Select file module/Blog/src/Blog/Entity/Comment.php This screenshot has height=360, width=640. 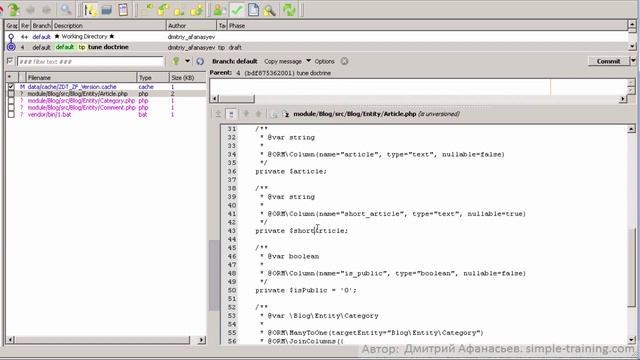point(81,107)
